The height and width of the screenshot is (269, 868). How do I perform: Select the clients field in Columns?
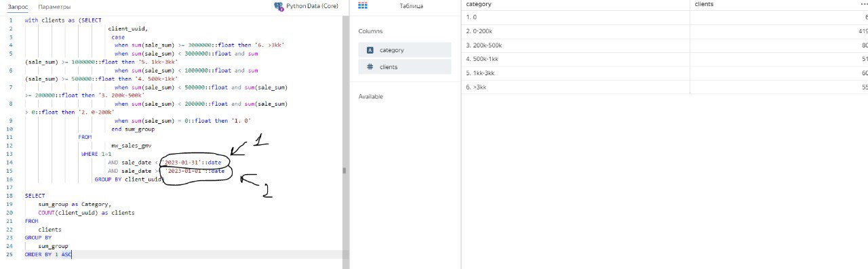(405, 66)
